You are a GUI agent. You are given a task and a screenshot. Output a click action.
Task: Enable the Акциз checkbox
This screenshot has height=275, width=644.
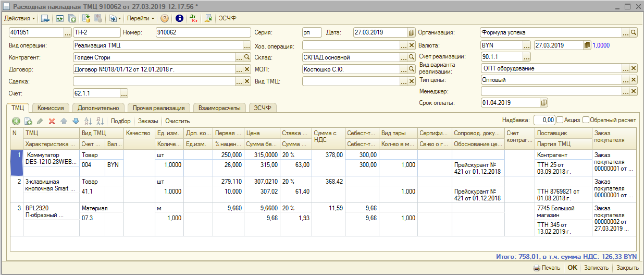click(x=560, y=120)
